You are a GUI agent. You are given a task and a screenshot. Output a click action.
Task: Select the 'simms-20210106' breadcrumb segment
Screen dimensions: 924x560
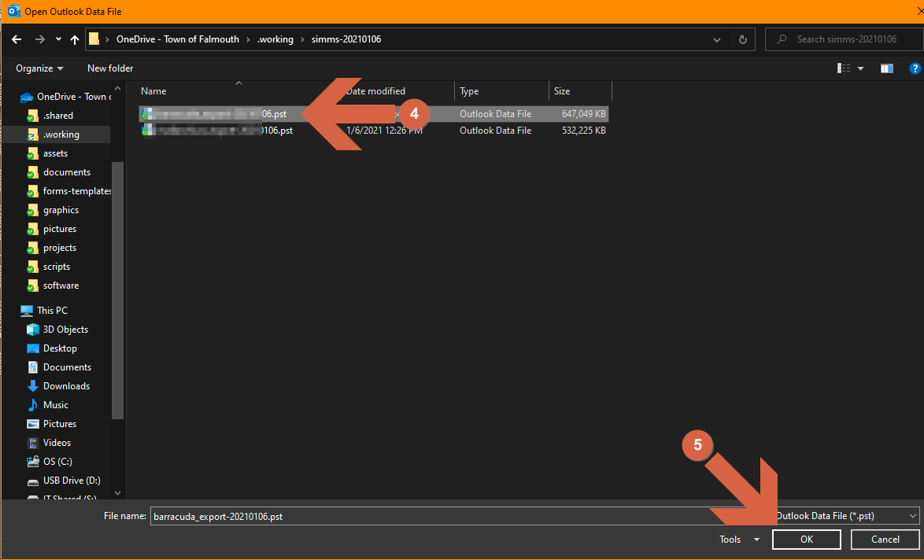(x=346, y=39)
